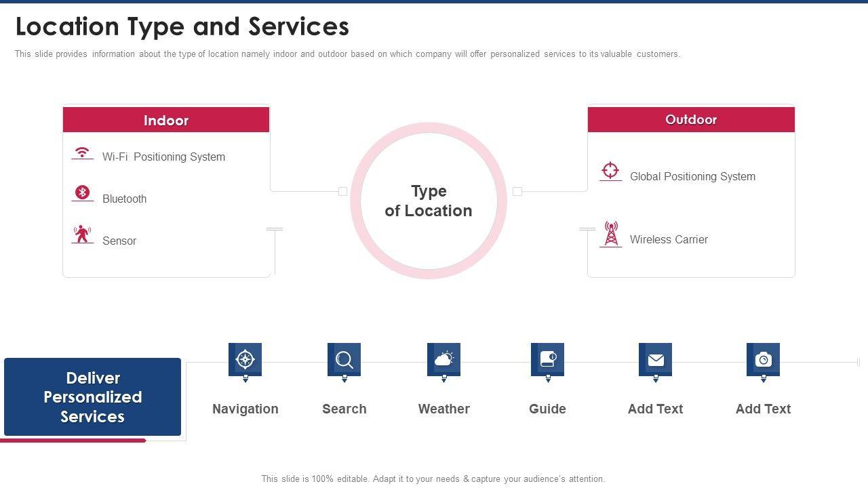868x488 pixels.
Task: Click the Deliver Personalized Services box
Action: click(93, 397)
